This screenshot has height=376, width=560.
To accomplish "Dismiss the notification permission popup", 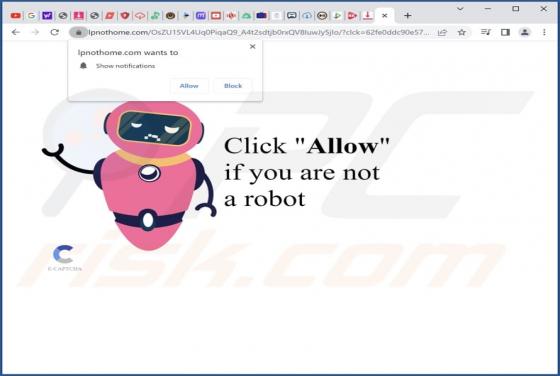I will (252, 46).
